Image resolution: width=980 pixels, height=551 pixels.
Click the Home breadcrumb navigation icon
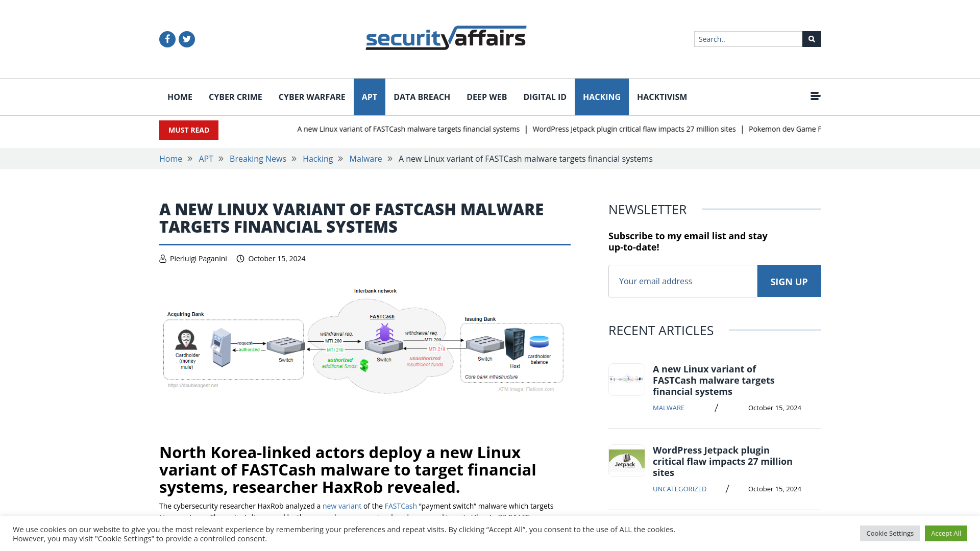click(x=170, y=159)
